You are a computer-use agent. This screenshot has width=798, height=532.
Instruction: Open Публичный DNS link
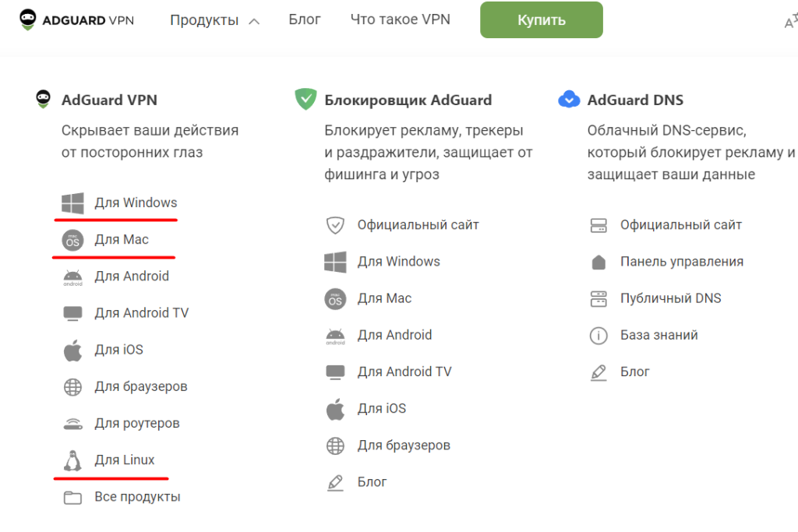pos(670,298)
